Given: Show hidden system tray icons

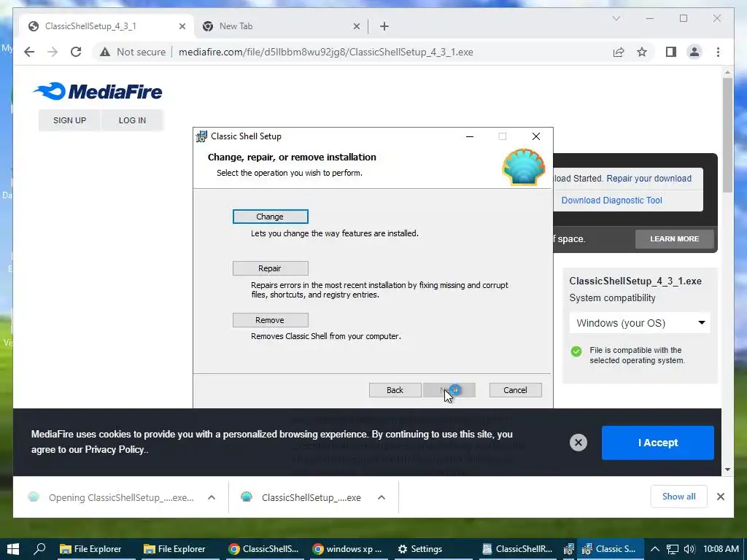Looking at the screenshot, I should [655, 549].
